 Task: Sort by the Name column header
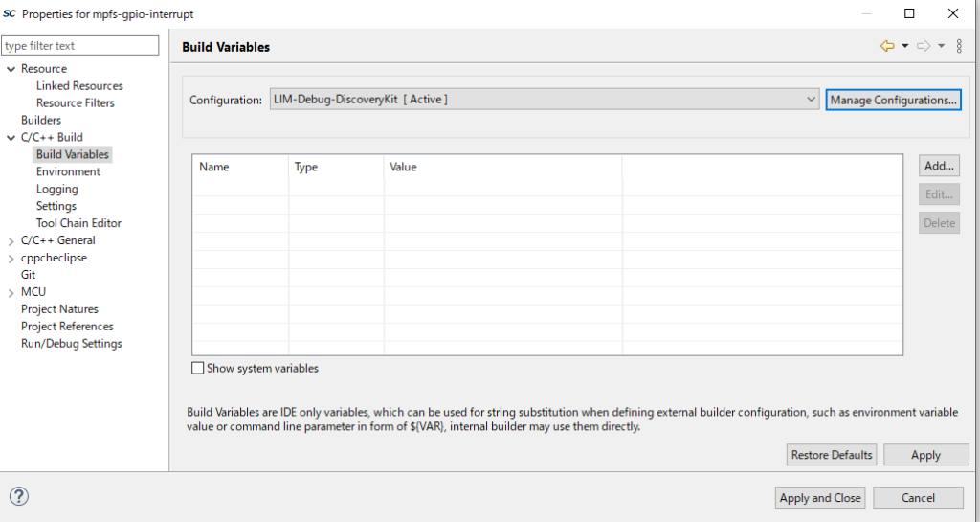(239, 167)
